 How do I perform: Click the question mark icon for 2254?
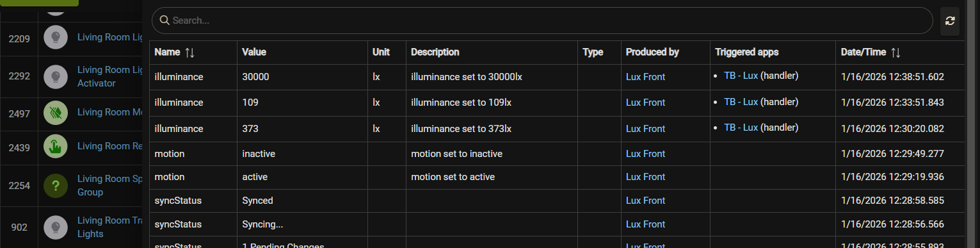(x=56, y=186)
